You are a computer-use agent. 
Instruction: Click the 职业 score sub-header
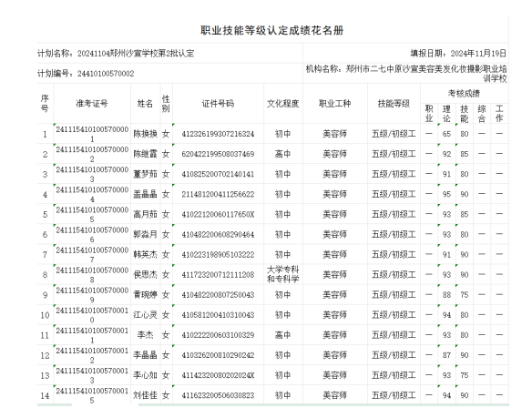click(x=429, y=114)
